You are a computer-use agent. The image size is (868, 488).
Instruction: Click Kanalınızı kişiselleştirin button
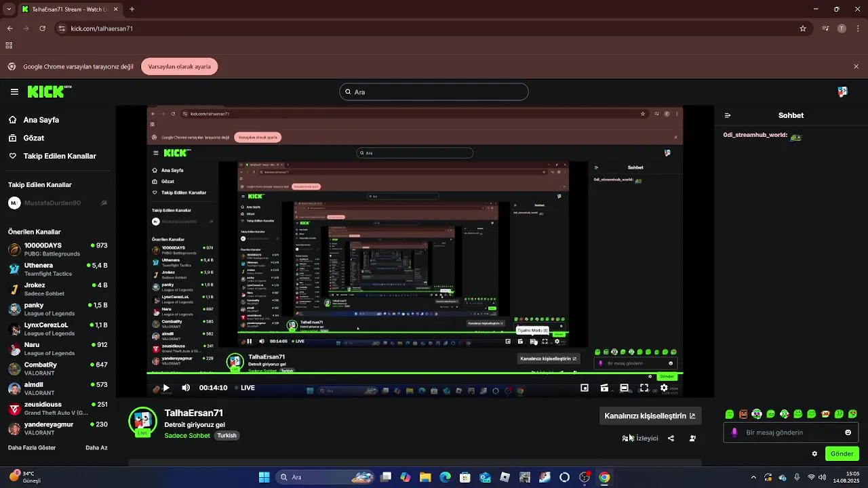point(650,416)
